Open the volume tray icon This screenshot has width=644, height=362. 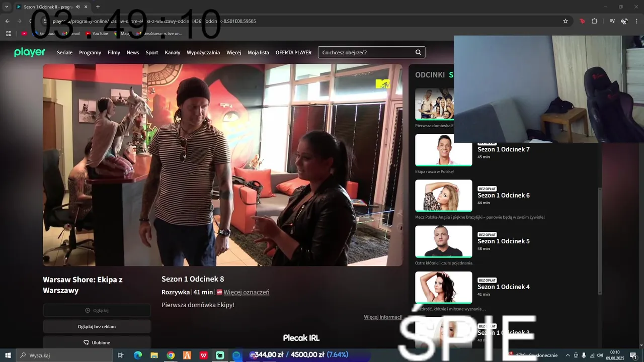(x=600, y=355)
